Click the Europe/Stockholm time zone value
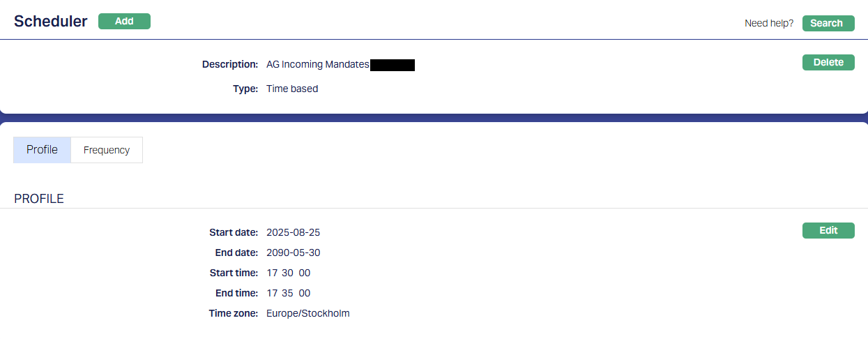The image size is (868, 339). point(307,313)
